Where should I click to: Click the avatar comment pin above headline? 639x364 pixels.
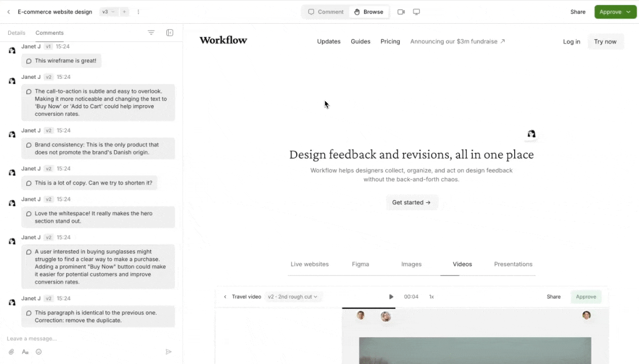click(531, 134)
